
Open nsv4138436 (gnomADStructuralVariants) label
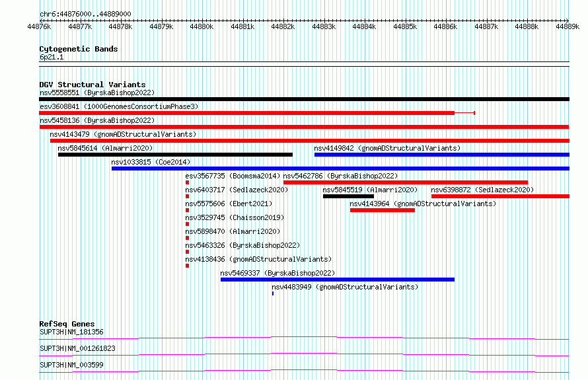pos(258,259)
